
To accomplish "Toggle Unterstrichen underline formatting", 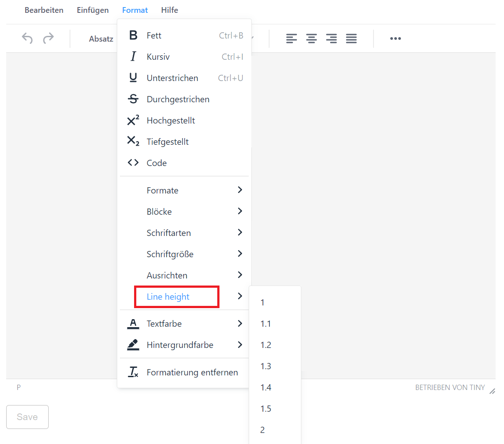I will click(173, 77).
